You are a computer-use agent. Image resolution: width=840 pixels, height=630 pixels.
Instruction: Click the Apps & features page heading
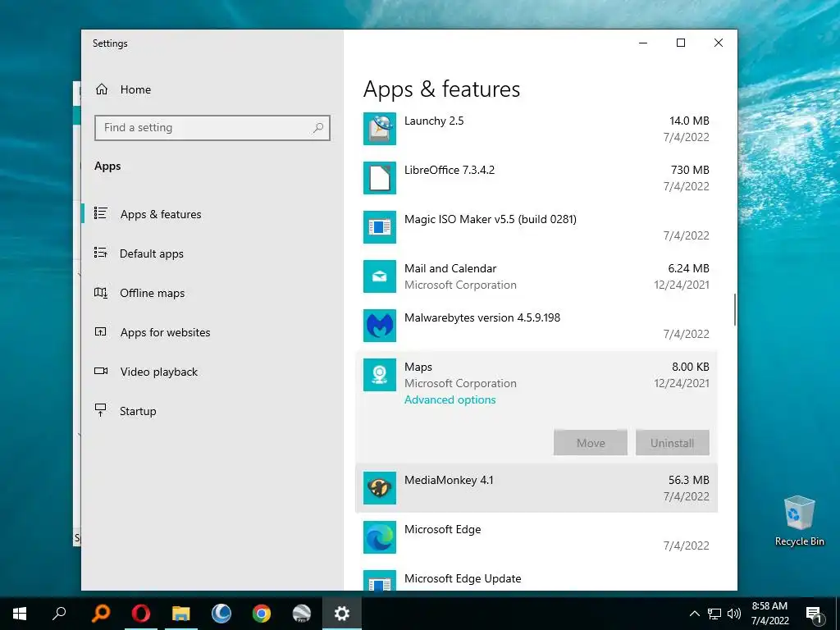point(441,89)
